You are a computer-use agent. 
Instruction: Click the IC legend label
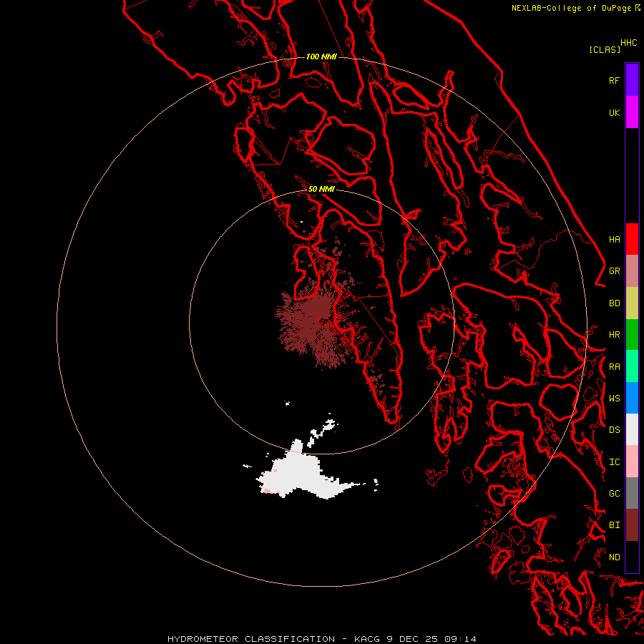(x=614, y=462)
